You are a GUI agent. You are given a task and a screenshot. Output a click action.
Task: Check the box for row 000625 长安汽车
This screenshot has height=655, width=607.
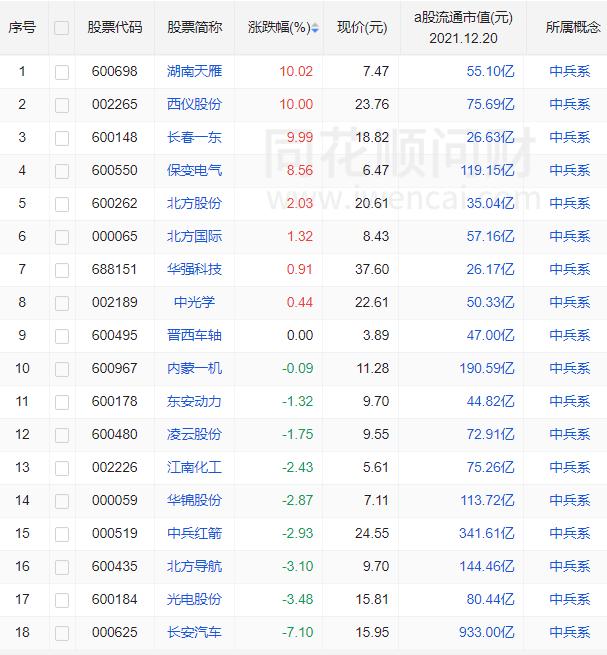click(62, 633)
